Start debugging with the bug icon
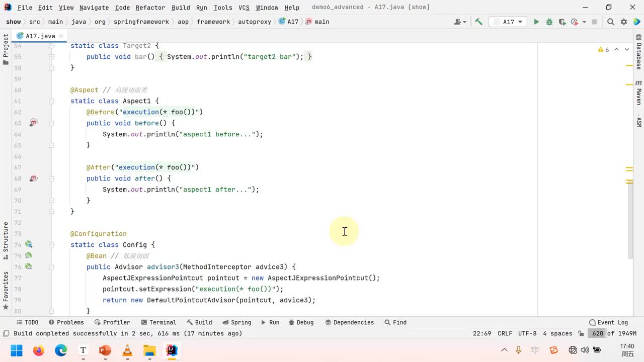The image size is (644, 362). tap(549, 22)
